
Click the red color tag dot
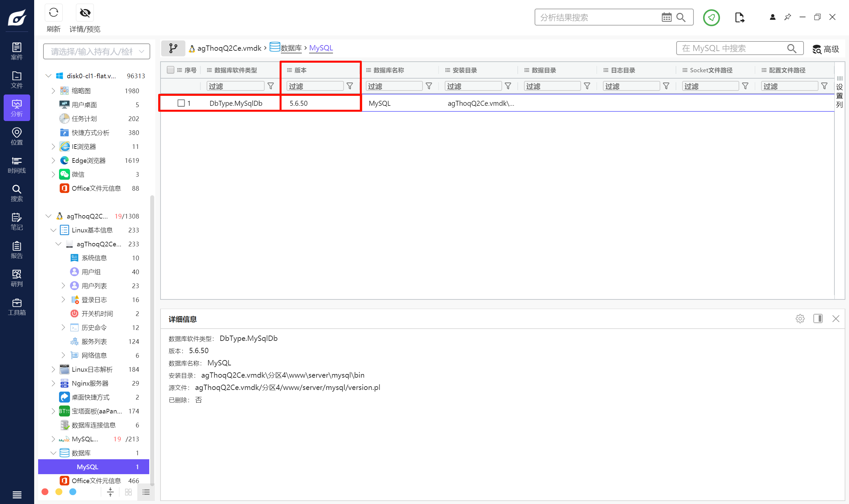45,492
